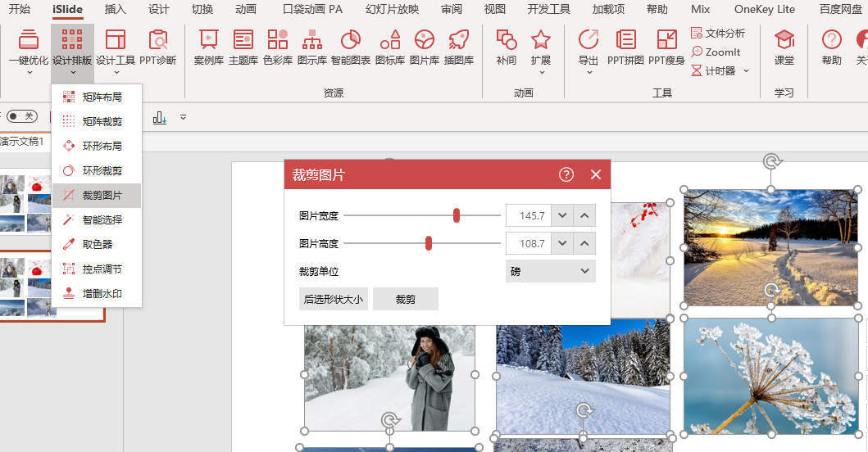Open the 智能图表 smart chart library
The height and width of the screenshot is (452, 868).
click(x=351, y=47)
